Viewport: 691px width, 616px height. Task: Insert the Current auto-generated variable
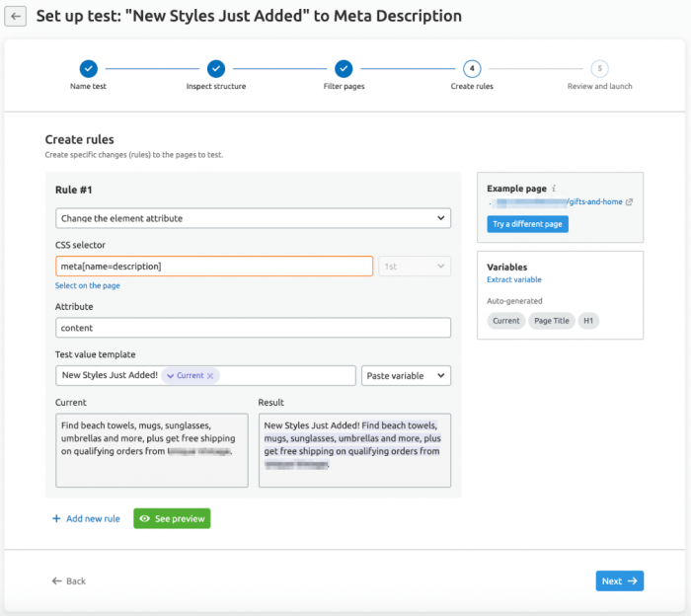pyautogui.click(x=505, y=321)
